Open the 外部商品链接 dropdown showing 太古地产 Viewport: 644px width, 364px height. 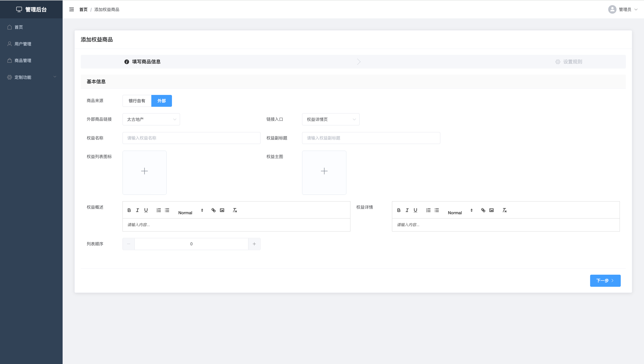151,119
